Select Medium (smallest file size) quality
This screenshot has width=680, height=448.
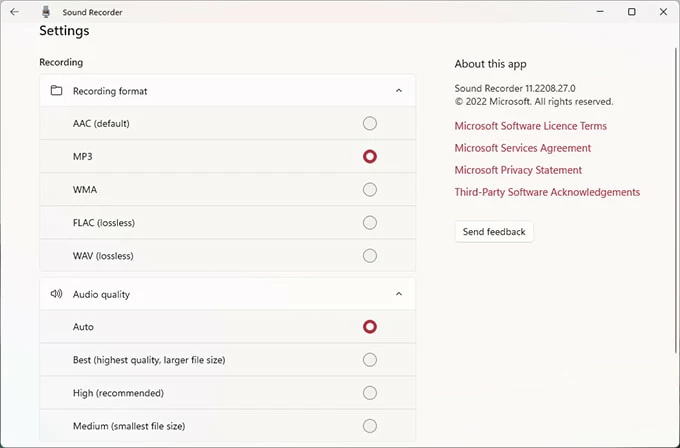(370, 425)
